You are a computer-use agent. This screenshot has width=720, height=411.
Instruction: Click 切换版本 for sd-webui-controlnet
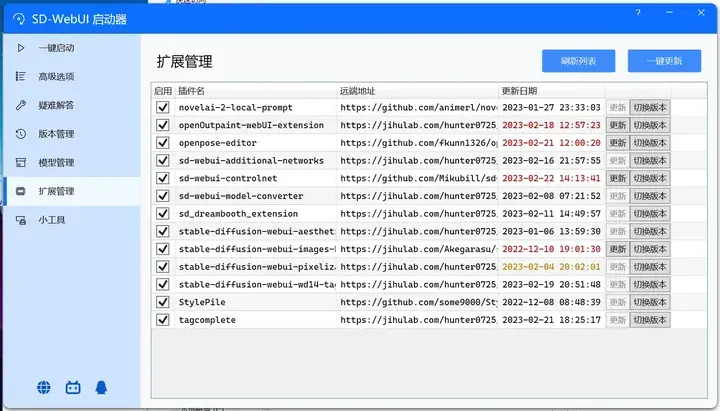(650, 178)
